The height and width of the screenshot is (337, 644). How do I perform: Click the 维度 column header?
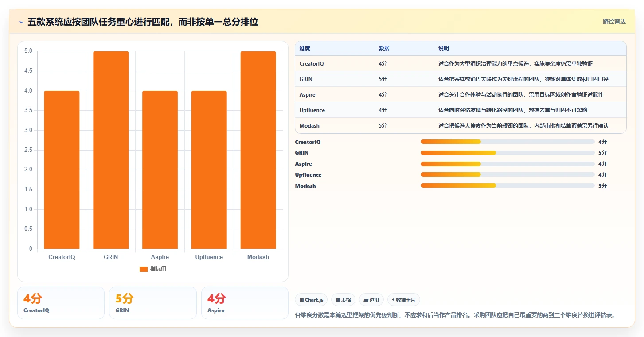tap(304, 49)
